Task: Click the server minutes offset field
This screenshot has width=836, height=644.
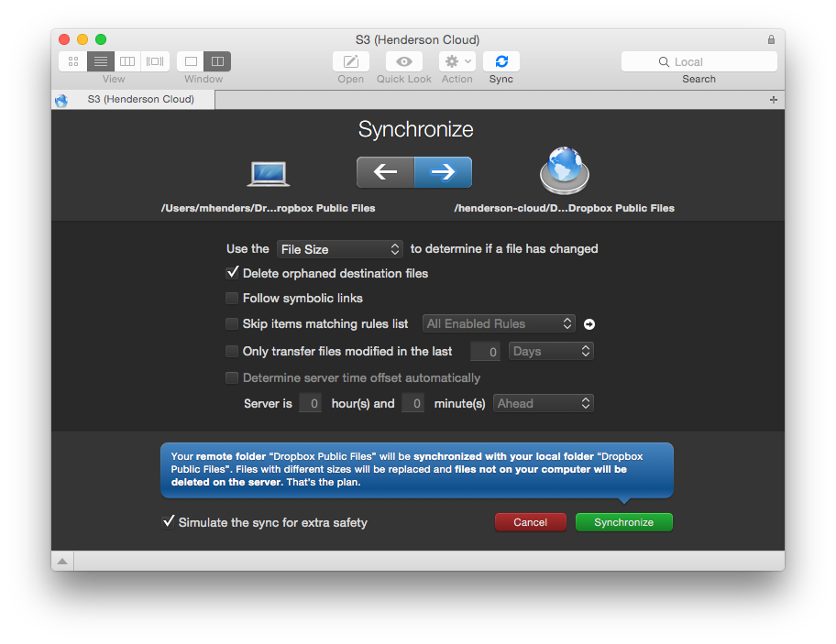Action: pos(413,403)
